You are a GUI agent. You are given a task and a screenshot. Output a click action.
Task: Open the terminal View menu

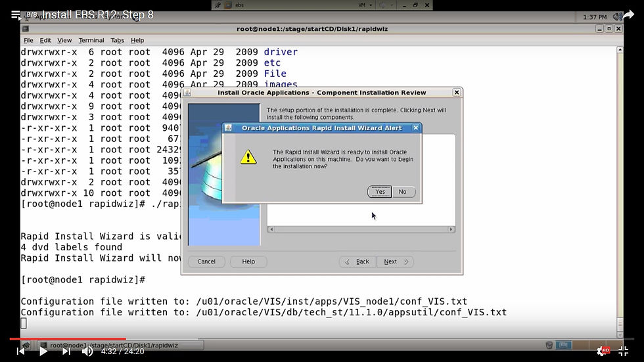coord(64,40)
